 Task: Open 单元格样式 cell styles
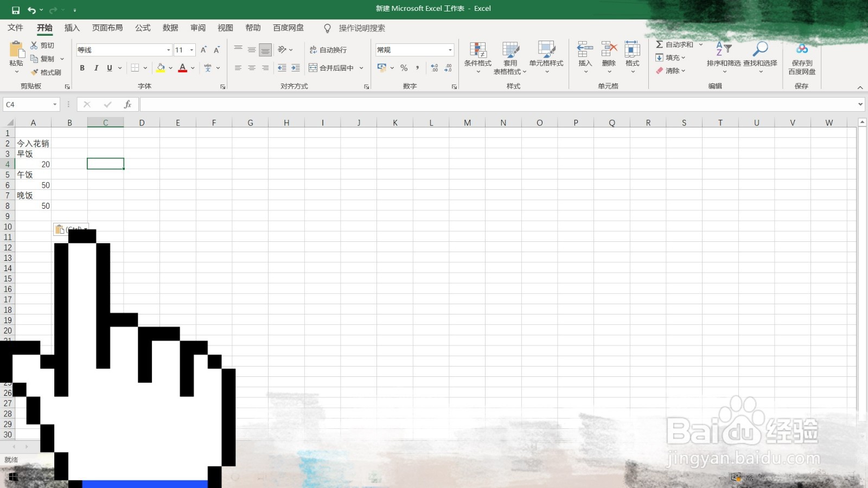[546, 57]
